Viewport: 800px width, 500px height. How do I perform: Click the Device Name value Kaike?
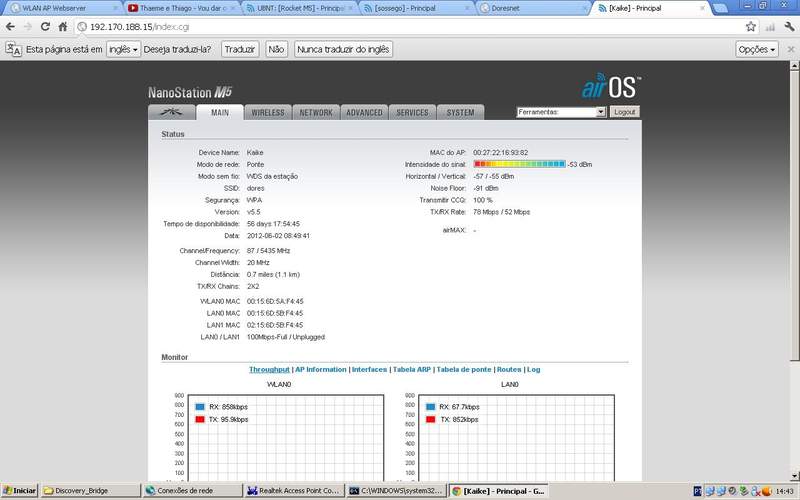point(255,153)
